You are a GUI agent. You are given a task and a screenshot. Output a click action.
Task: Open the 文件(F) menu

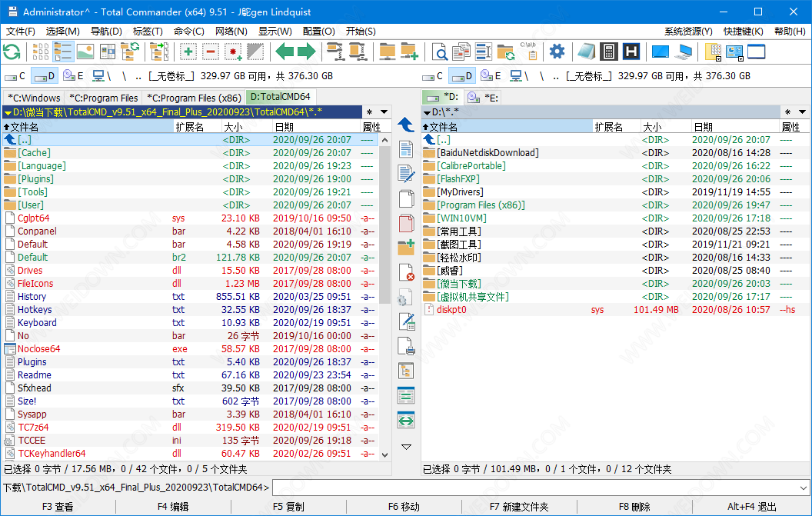pos(21,32)
